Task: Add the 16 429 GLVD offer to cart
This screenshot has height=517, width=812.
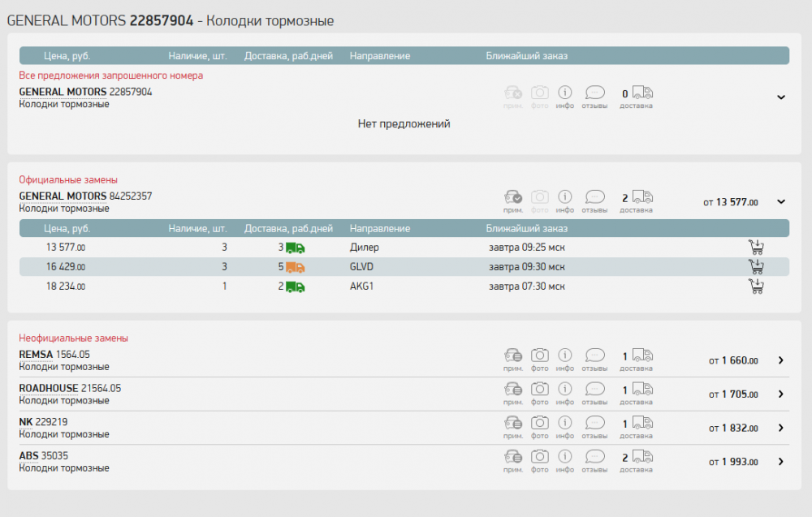Action: tap(755, 267)
